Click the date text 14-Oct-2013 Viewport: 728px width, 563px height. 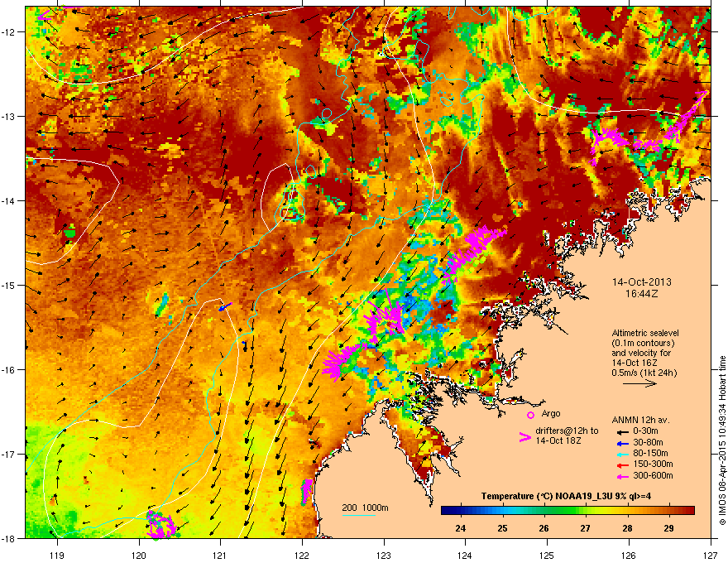point(642,282)
